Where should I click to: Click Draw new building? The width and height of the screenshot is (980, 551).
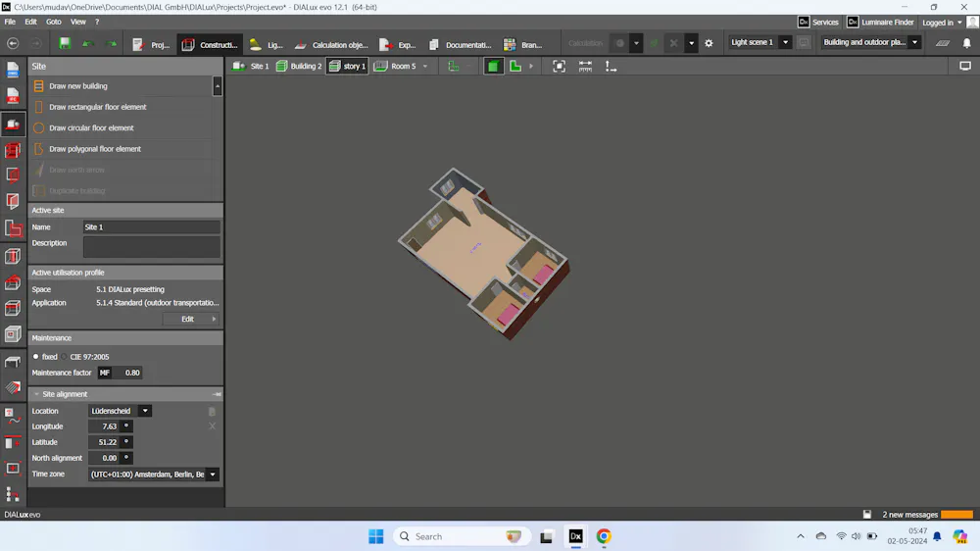coord(78,86)
